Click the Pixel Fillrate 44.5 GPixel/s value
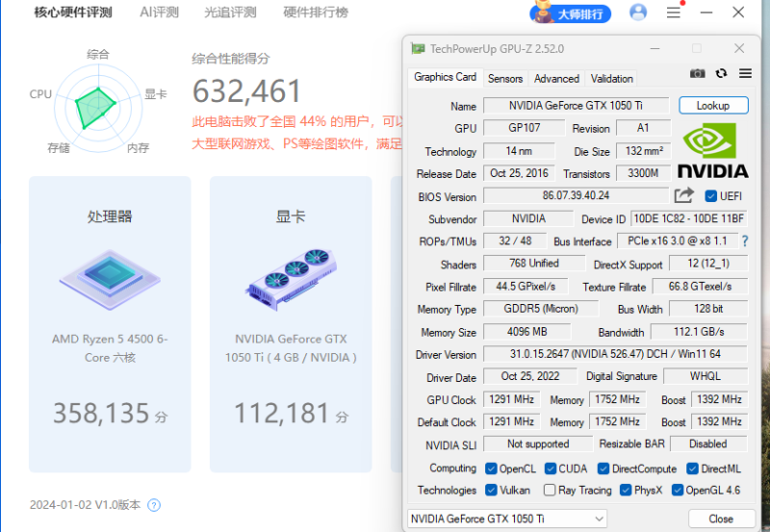The image size is (770, 532). pyautogui.click(x=526, y=286)
